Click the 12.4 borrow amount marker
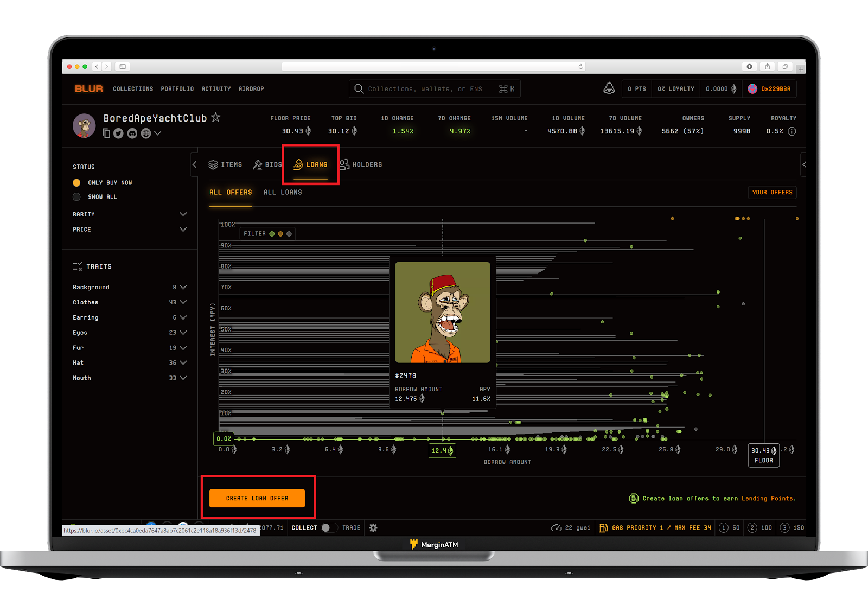 point(442,450)
